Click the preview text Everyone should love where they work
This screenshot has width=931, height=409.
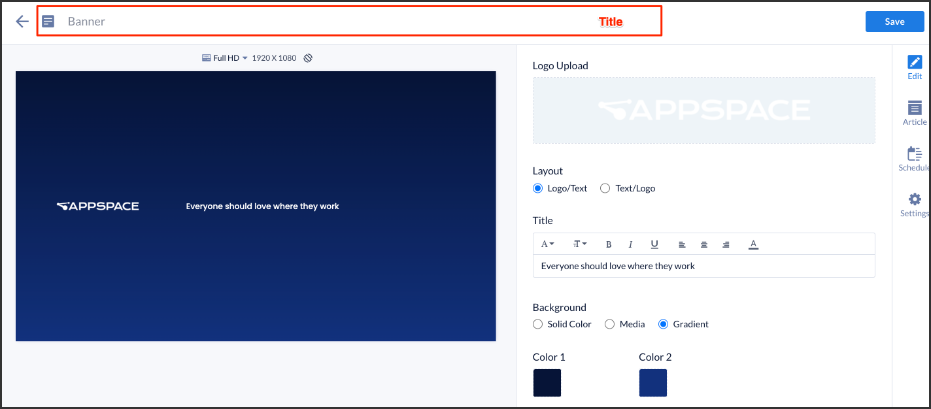(x=262, y=206)
